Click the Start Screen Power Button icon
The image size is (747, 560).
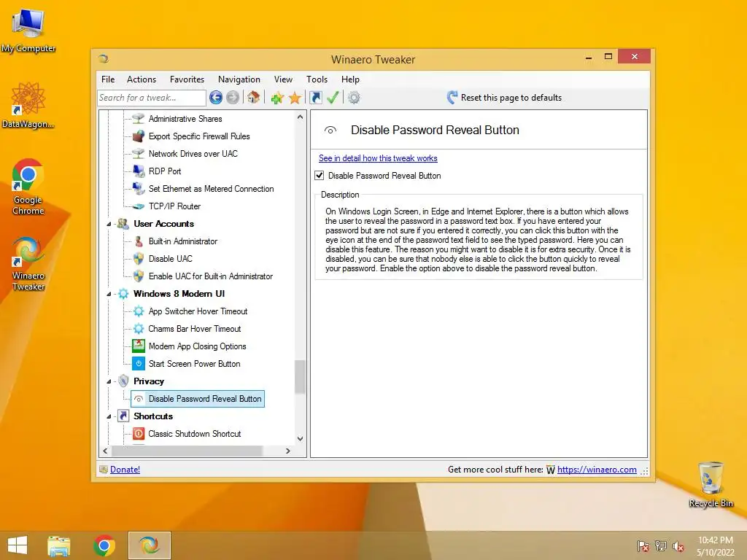pyautogui.click(x=139, y=363)
